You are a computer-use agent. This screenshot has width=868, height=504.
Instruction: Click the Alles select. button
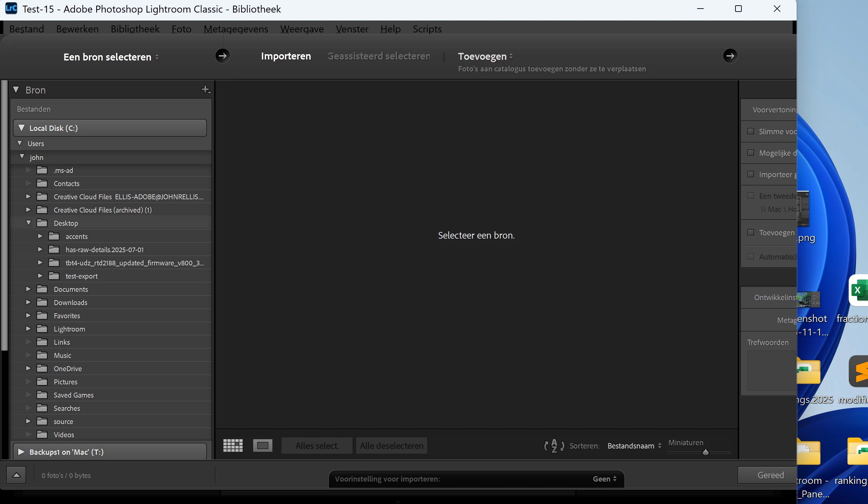pyautogui.click(x=317, y=446)
